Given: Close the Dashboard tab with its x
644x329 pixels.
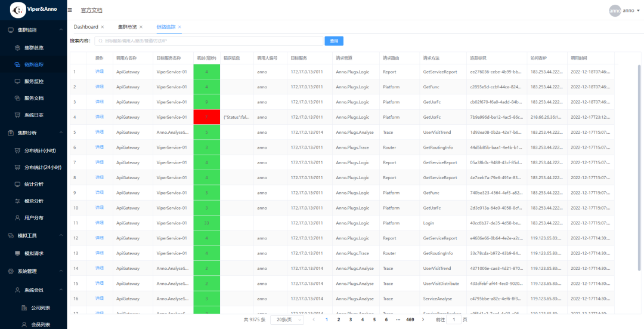Looking at the screenshot, I should [103, 27].
